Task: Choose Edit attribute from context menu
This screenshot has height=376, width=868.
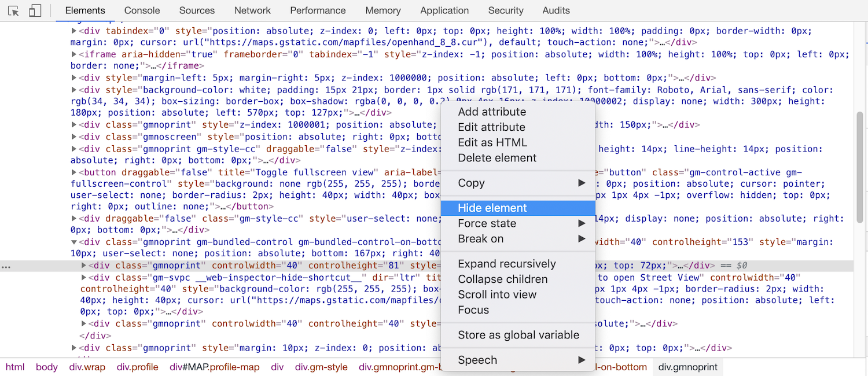Action: (x=518, y=127)
